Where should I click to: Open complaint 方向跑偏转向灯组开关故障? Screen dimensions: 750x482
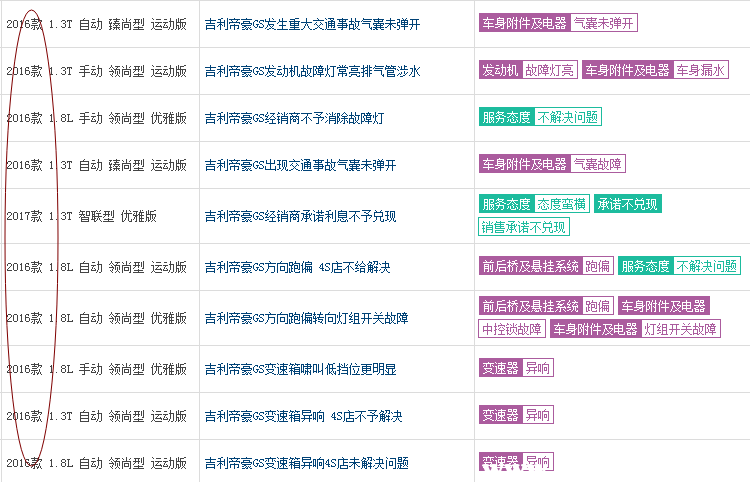[x=306, y=318]
